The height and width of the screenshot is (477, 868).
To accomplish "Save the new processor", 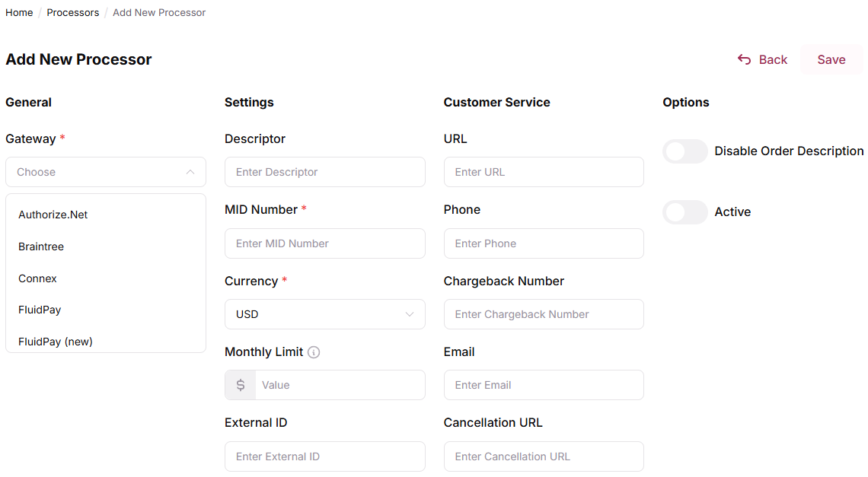I will click(x=831, y=60).
